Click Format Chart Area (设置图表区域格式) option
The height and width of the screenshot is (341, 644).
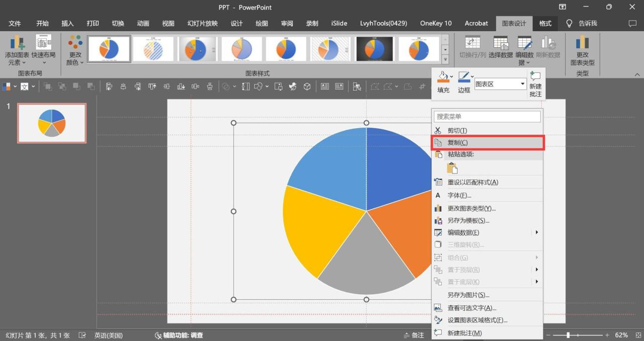click(477, 320)
